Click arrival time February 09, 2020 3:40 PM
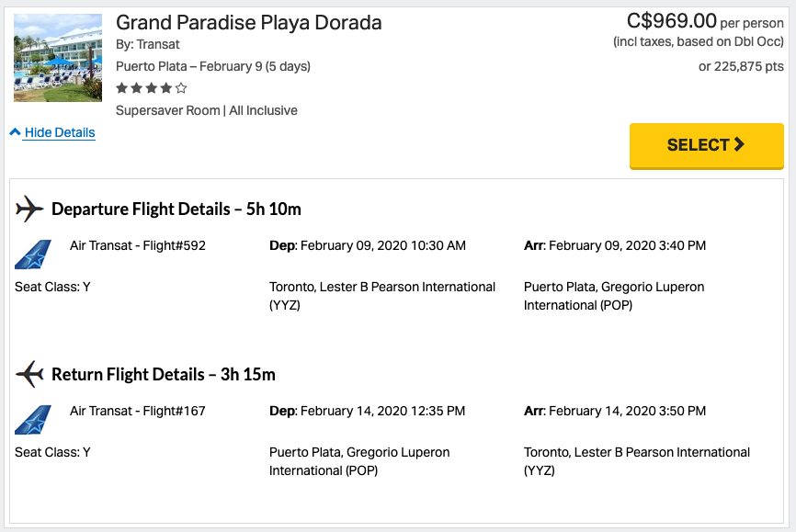Screen dimensions: 796x532 click(x=615, y=245)
